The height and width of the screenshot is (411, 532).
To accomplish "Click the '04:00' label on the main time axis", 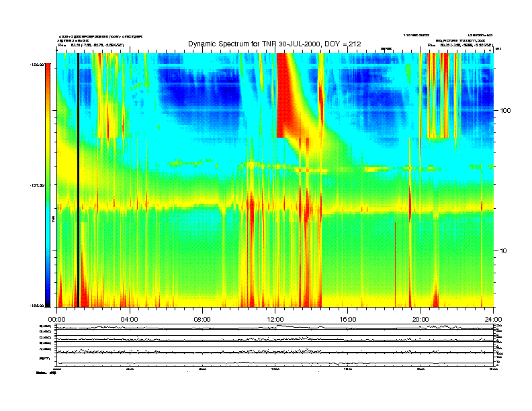I will click(130, 320).
